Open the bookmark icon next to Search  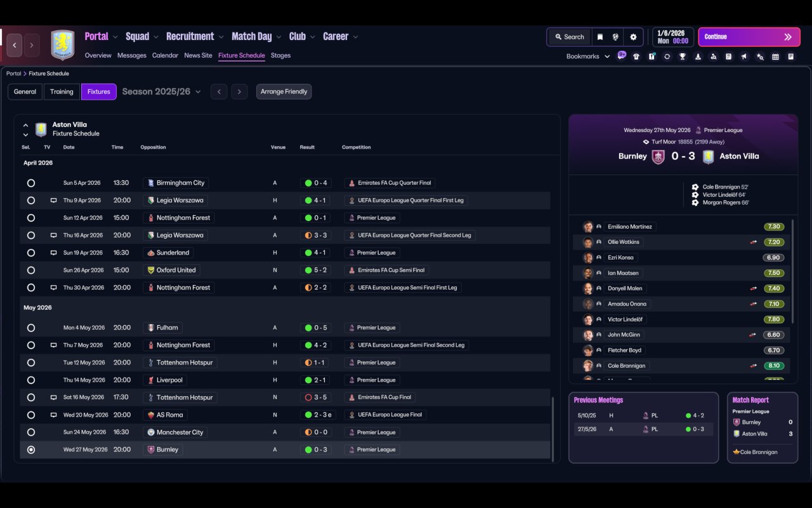[599, 37]
